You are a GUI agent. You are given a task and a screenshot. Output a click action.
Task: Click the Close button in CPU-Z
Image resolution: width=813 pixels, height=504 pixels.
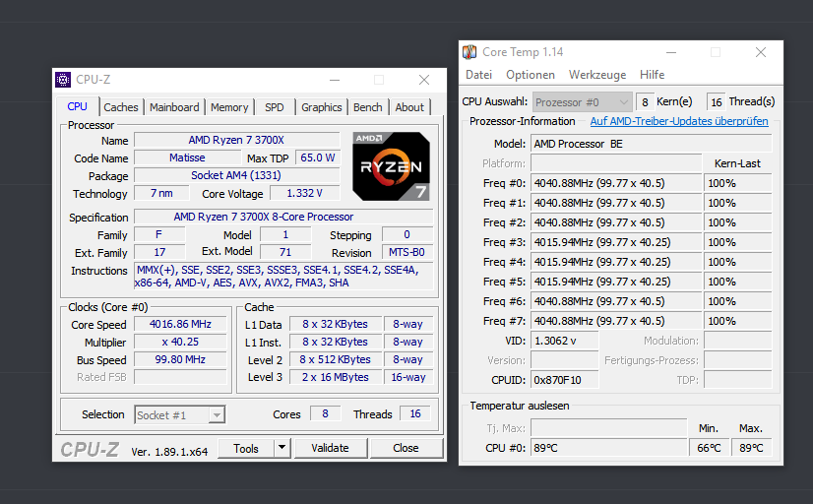pos(406,448)
